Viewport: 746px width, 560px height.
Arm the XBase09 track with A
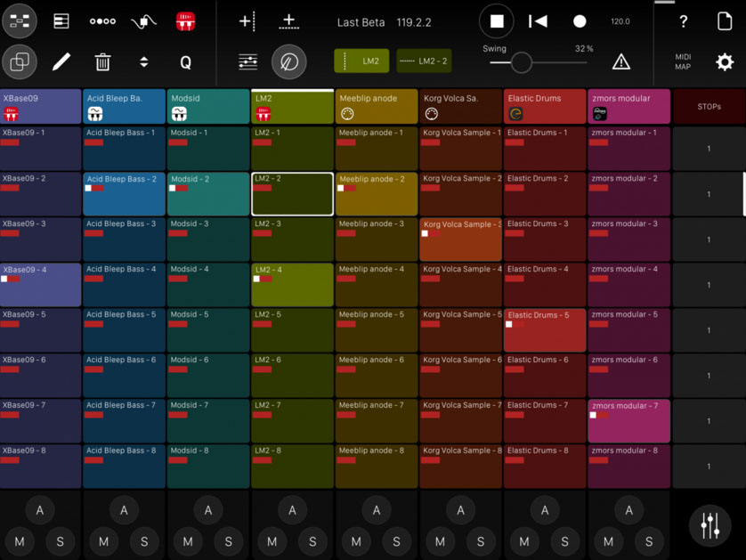[x=40, y=510]
